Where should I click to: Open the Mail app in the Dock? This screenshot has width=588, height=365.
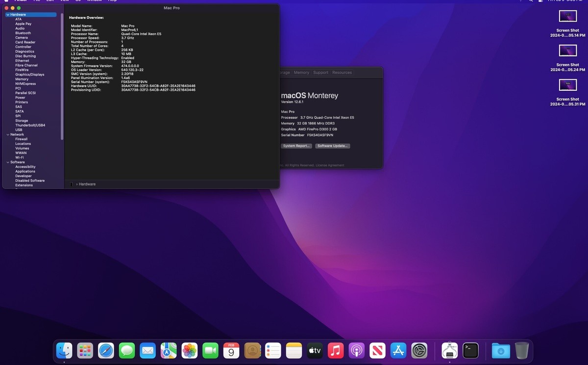147,350
